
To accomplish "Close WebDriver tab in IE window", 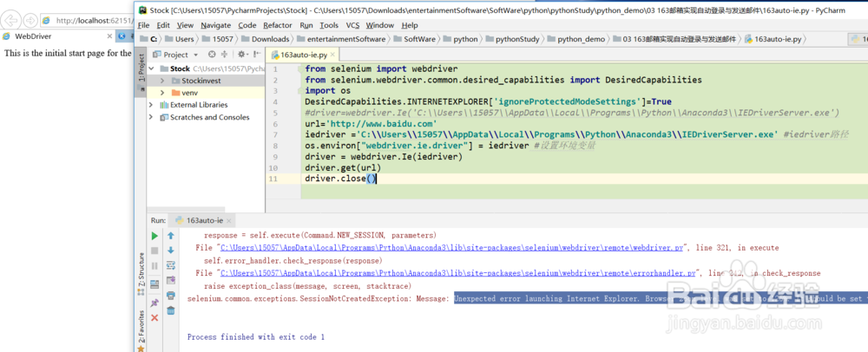I will tap(109, 36).
